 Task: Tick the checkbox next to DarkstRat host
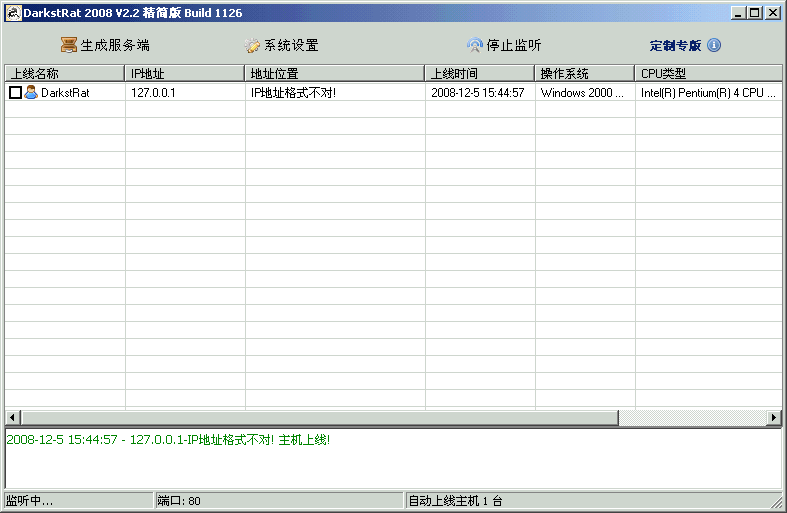[x=15, y=92]
